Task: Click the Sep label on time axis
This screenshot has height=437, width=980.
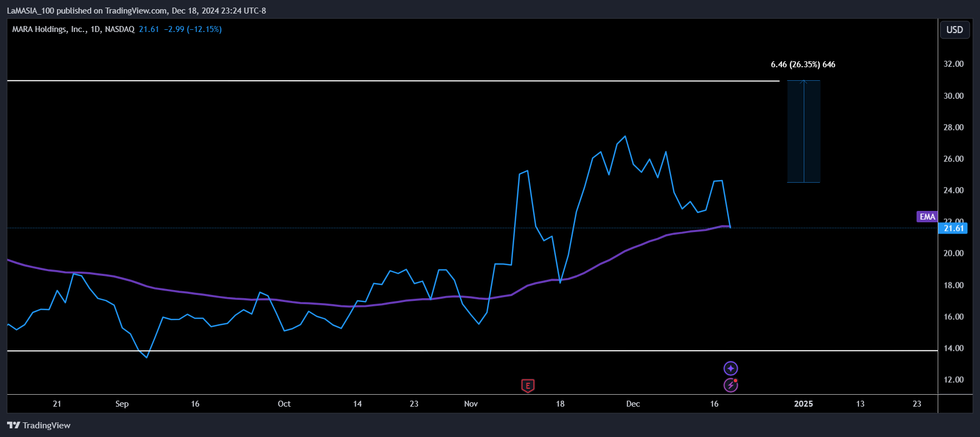Action: [x=122, y=404]
